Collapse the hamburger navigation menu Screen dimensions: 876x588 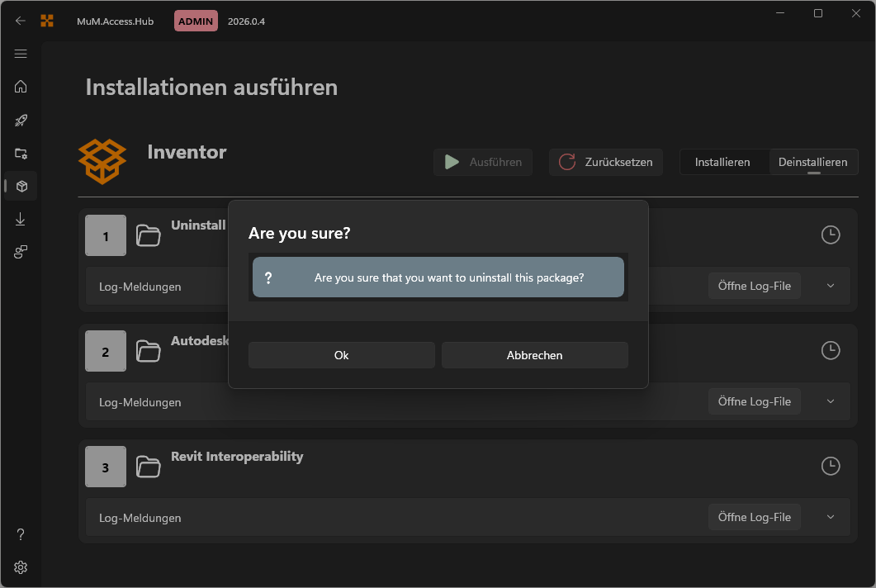[21, 54]
